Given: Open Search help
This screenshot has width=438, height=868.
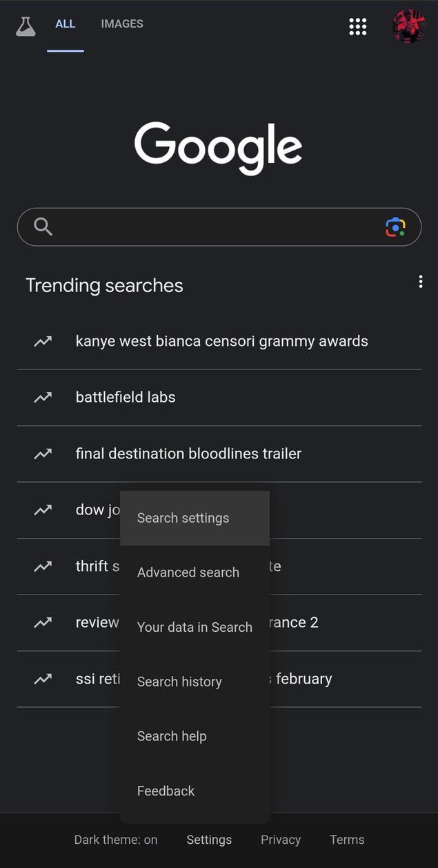Looking at the screenshot, I should click(x=172, y=736).
